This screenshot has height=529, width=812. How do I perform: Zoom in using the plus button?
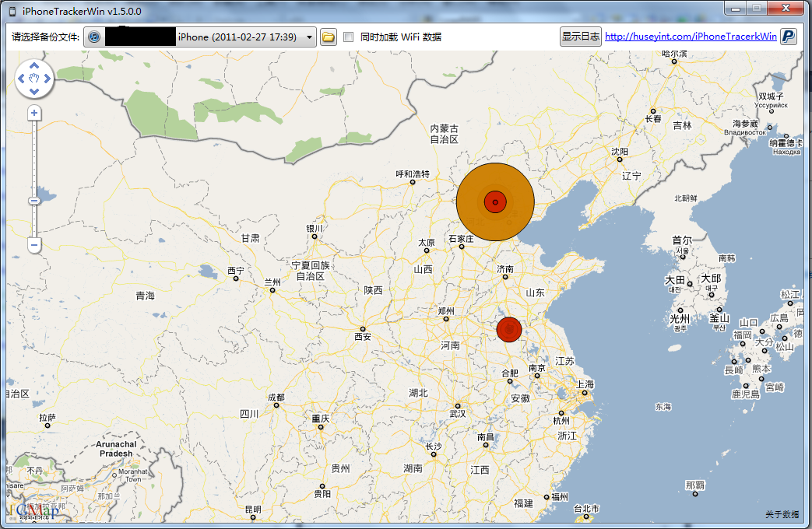[x=34, y=113]
